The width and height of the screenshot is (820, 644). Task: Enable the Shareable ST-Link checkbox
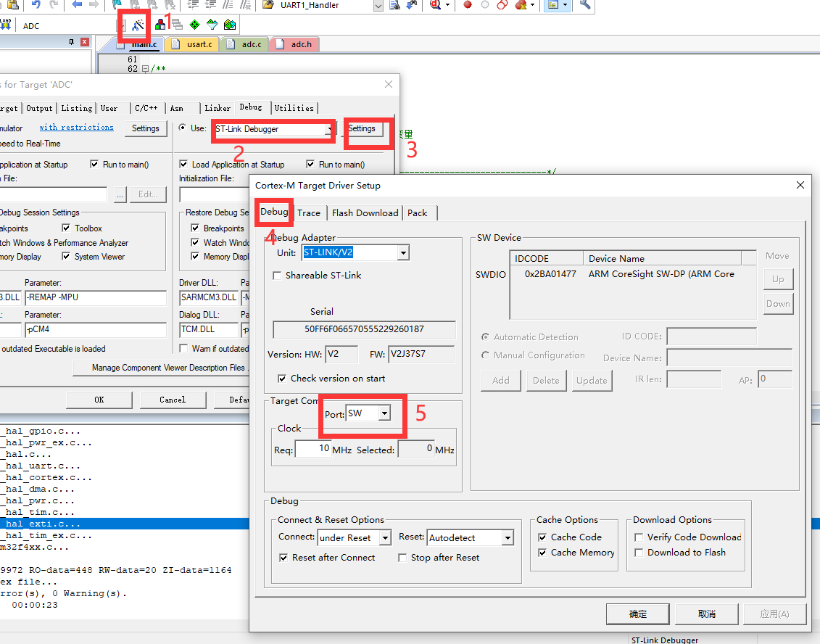point(277,275)
